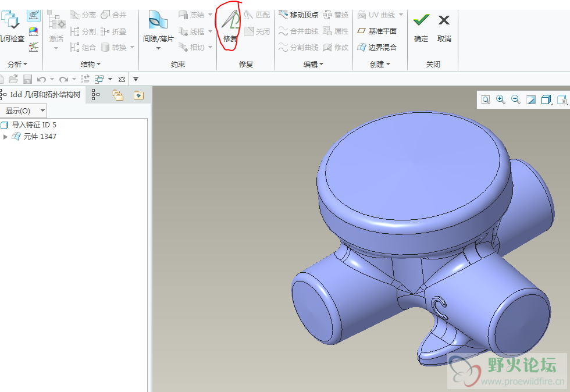
Task: Select the 移动顶点 move vertex tool
Action: pyautogui.click(x=298, y=15)
